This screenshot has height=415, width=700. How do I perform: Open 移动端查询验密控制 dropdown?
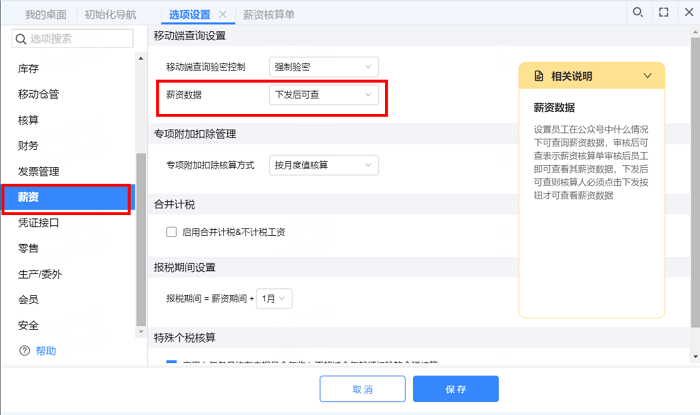coord(323,66)
